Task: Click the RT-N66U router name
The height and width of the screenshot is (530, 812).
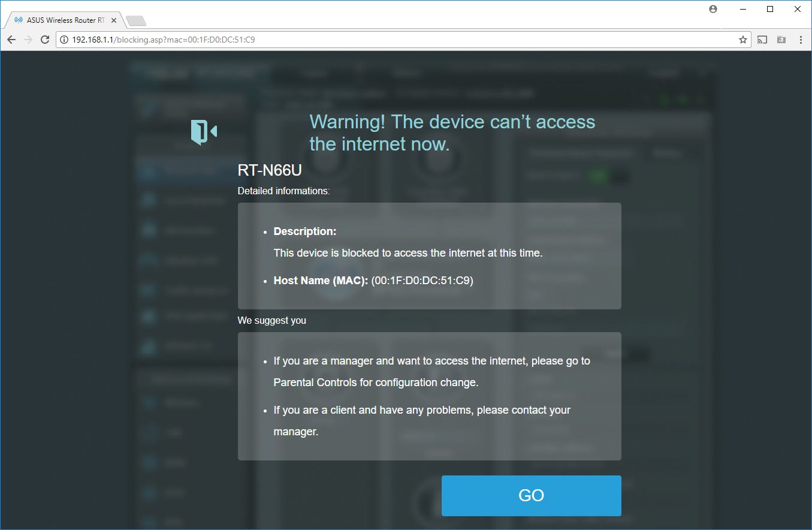Action: [270, 170]
